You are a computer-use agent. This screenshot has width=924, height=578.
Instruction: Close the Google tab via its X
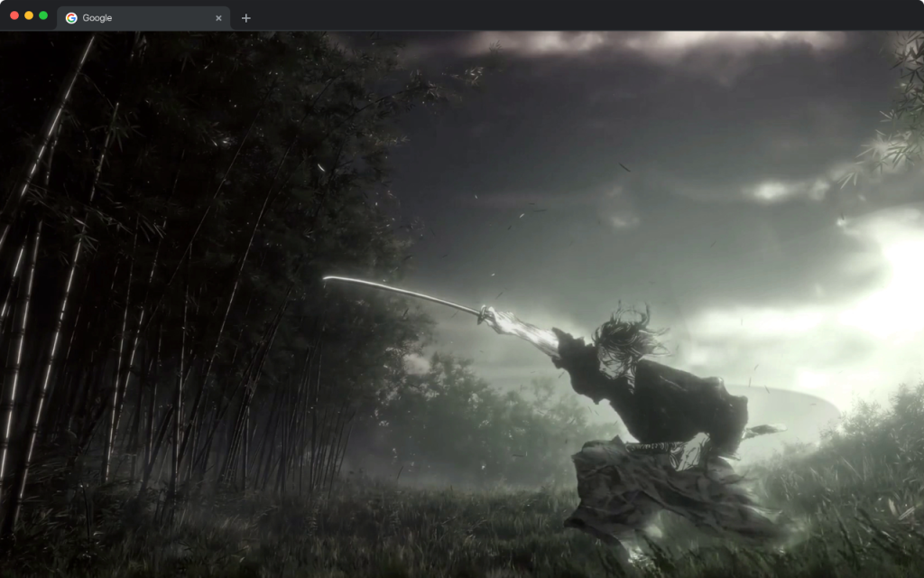218,17
